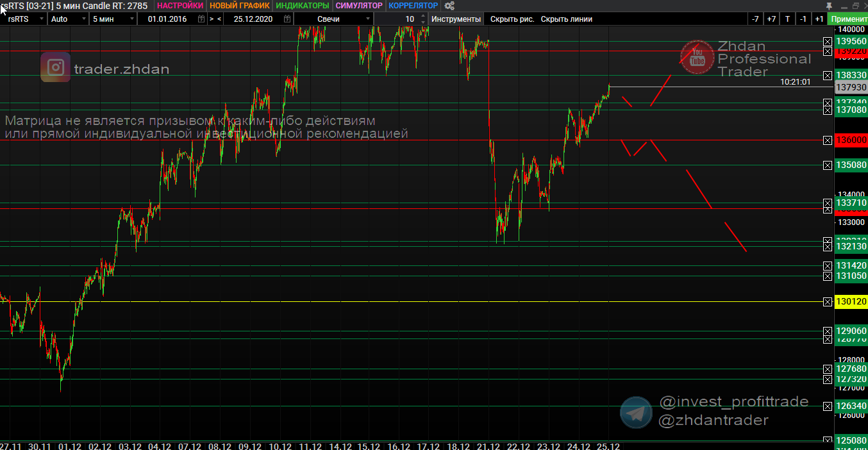
Task: Open the gears settings icon after КОРРЕЛЯТОР
Action: (449, 6)
